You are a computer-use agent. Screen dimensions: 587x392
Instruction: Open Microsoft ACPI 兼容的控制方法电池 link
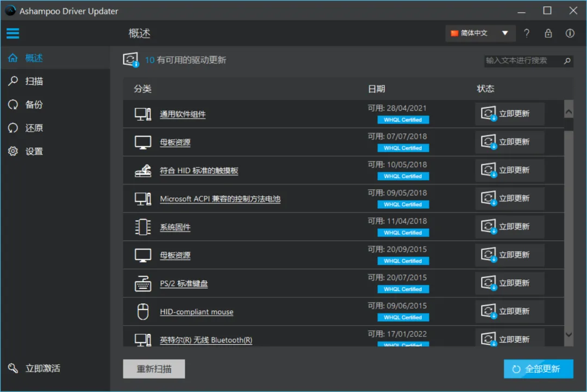pos(220,199)
